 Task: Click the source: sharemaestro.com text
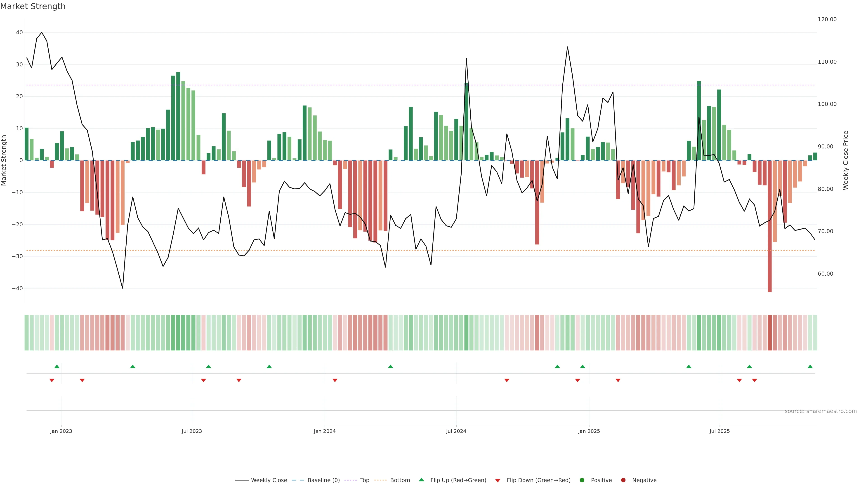[821, 411]
